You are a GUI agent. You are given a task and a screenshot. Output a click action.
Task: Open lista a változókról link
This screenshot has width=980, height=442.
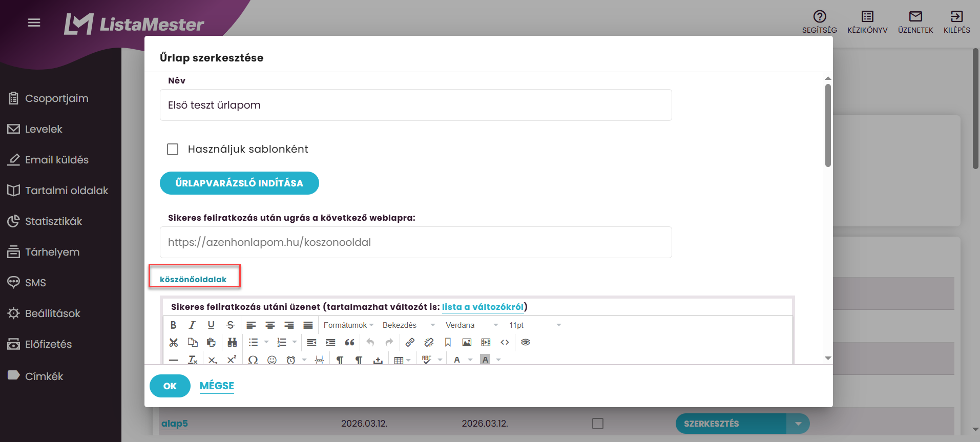(483, 307)
